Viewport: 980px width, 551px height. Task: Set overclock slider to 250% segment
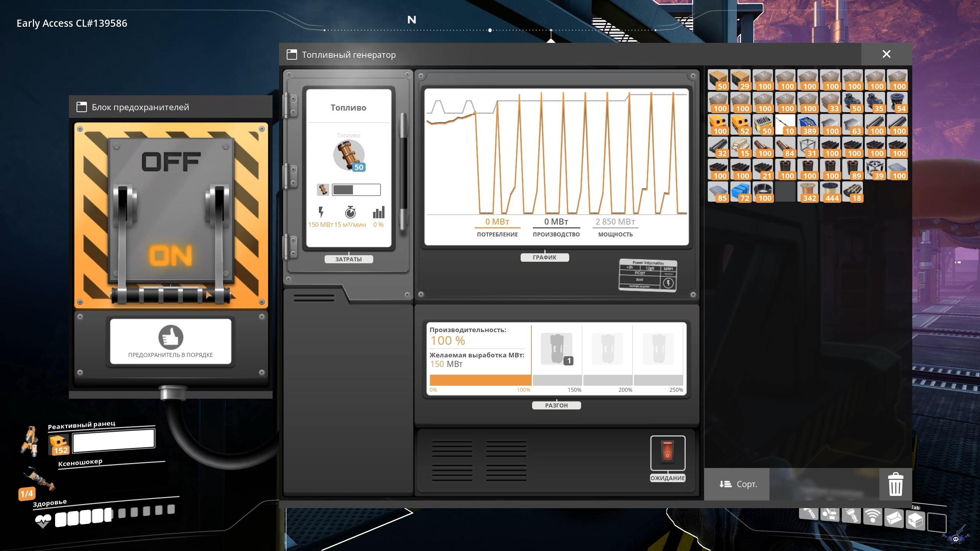tap(658, 380)
